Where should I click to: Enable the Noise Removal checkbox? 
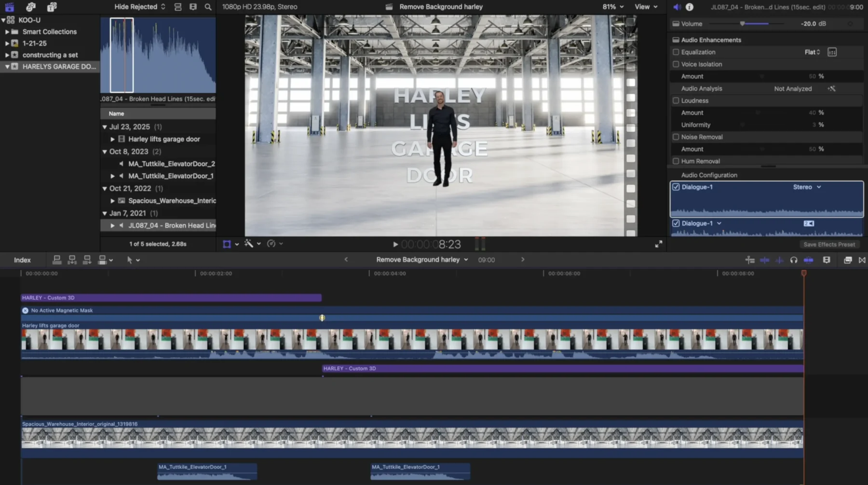click(x=676, y=137)
